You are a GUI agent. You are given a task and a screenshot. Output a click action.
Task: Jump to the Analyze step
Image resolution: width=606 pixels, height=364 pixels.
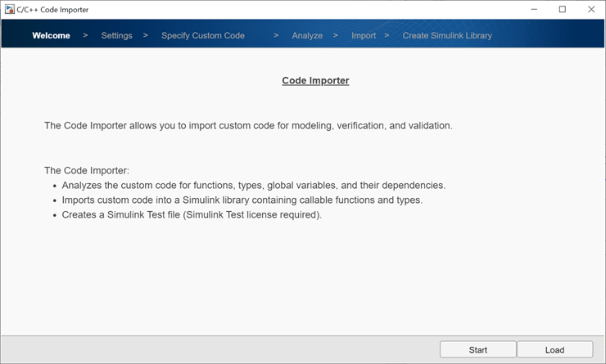(307, 36)
